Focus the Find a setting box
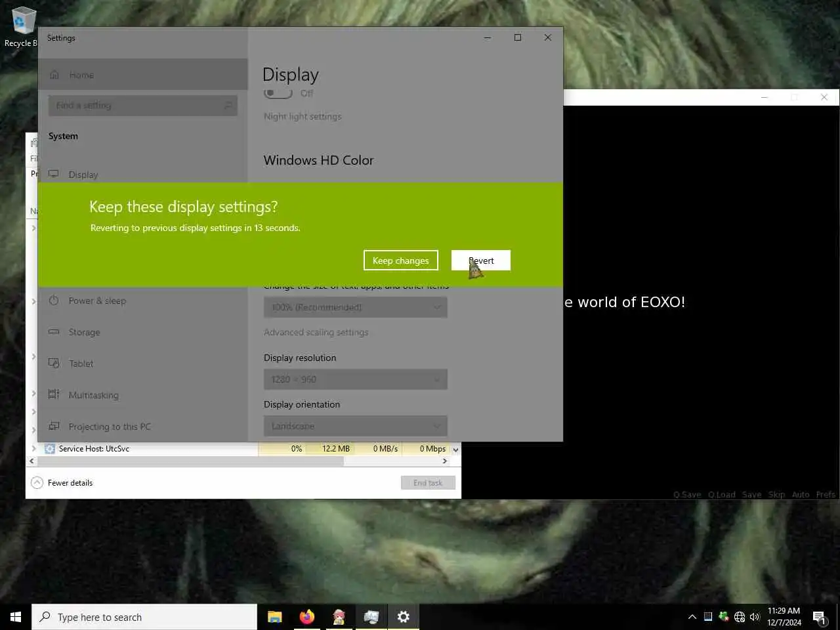Image resolution: width=840 pixels, height=630 pixels. pyautogui.click(x=143, y=105)
